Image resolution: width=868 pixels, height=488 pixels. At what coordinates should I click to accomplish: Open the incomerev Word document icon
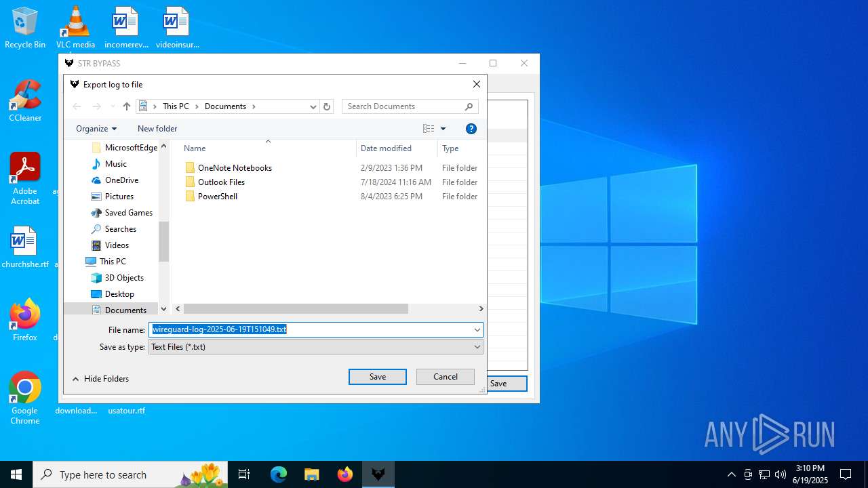126,28
